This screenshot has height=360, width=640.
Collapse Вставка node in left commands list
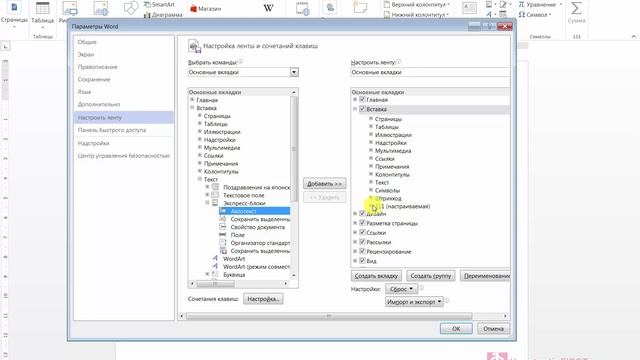click(192, 108)
